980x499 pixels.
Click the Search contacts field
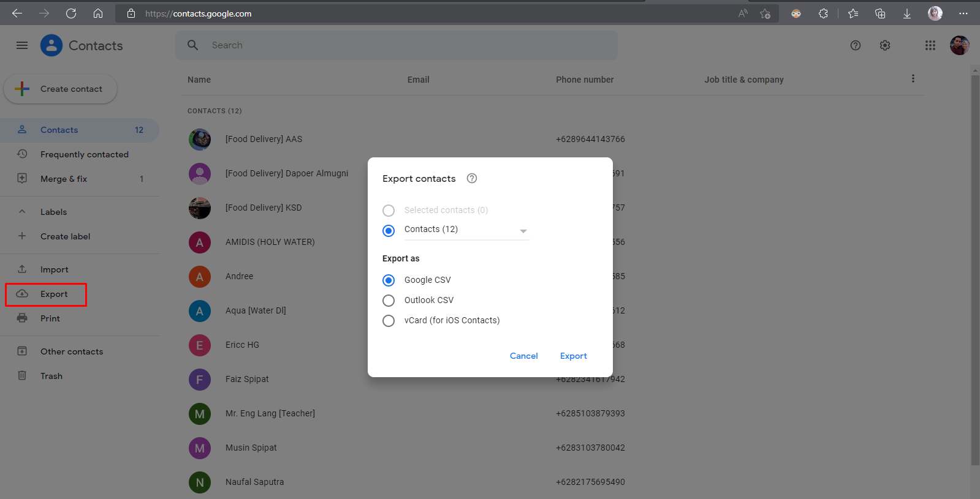tap(397, 45)
